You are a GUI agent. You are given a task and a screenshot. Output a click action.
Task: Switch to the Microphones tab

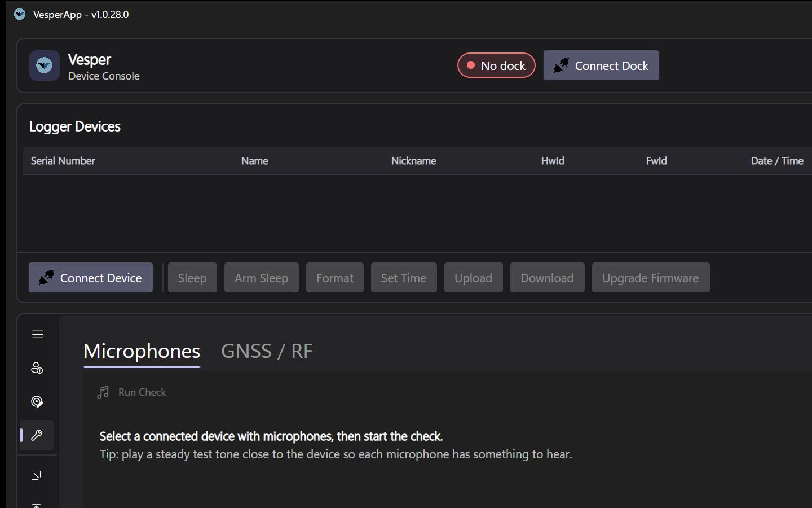(x=142, y=351)
